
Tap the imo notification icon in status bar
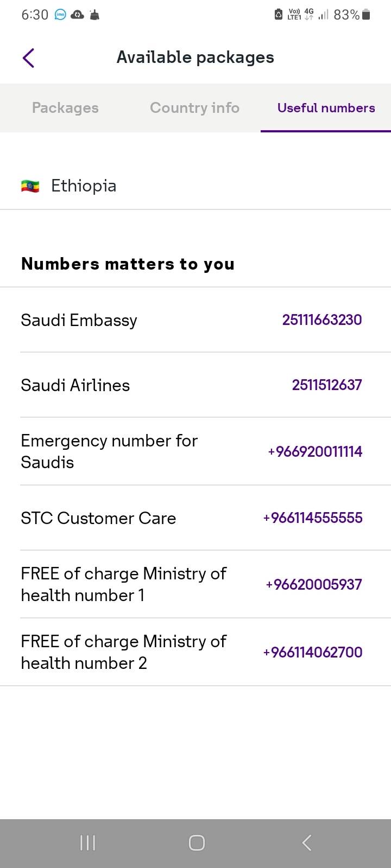click(60, 15)
